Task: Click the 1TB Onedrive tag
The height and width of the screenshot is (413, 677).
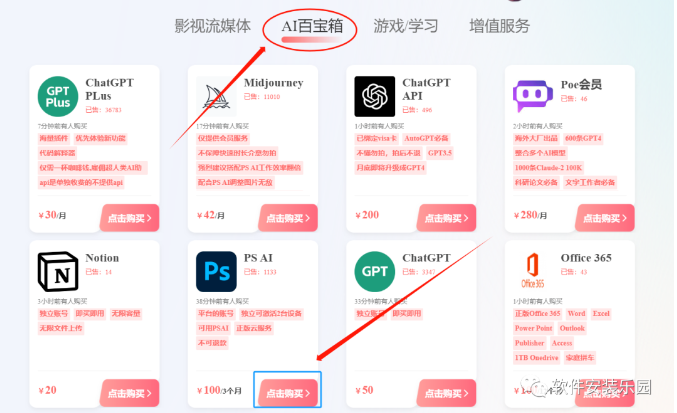Action: coord(537,357)
